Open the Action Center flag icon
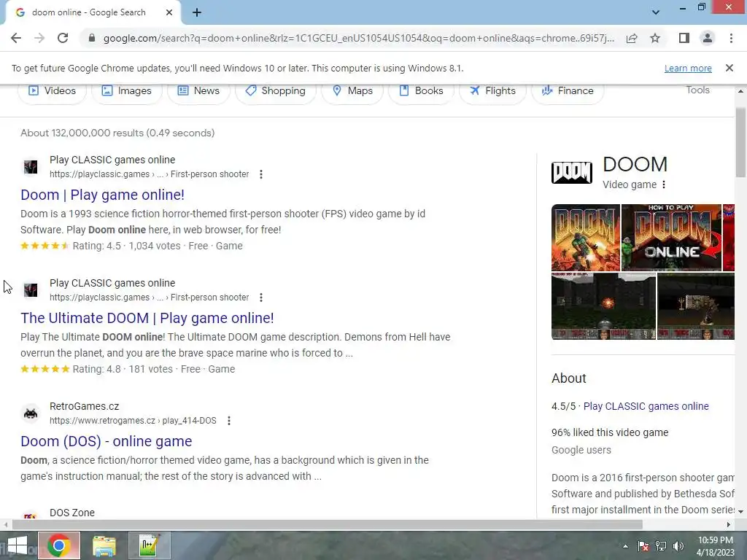Image resolution: width=747 pixels, height=560 pixels. tap(643, 546)
